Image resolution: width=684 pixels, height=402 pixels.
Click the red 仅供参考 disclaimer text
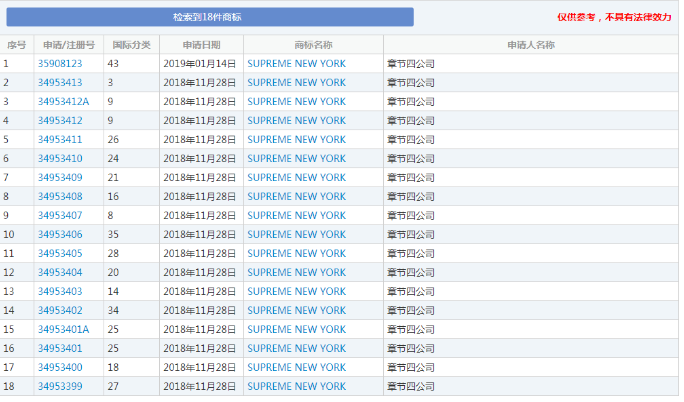(614, 17)
